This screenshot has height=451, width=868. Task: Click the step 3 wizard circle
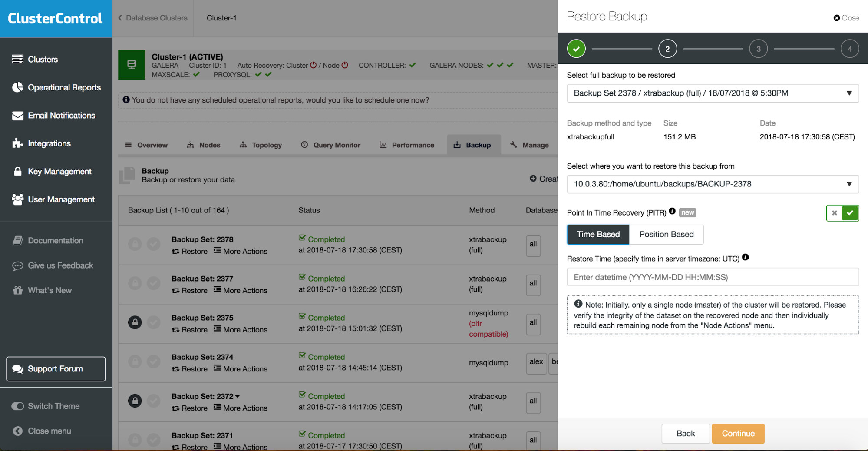[759, 49]
